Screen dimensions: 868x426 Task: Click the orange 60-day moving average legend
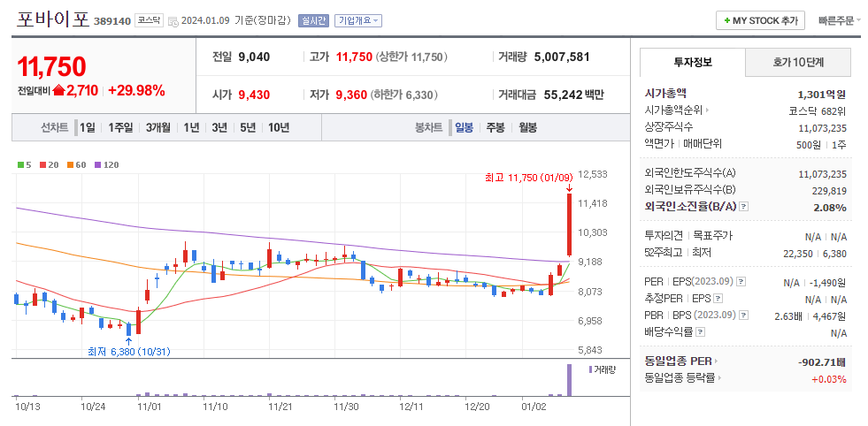click(x=77, y=165)
